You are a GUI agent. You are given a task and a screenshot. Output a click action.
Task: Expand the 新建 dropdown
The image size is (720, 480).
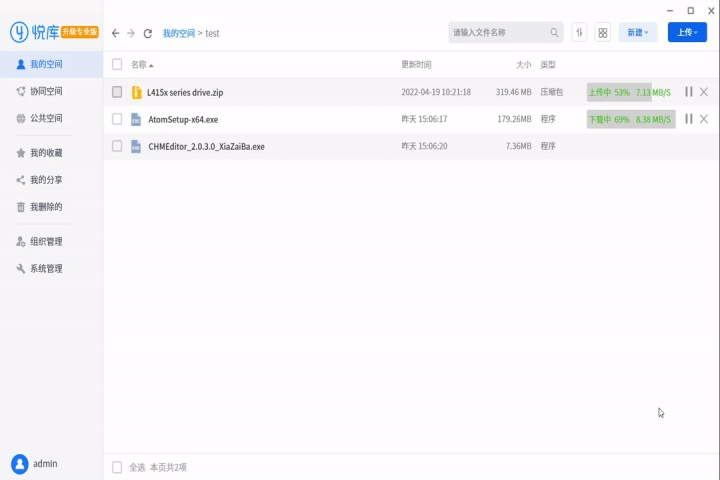tap(637, 33)
